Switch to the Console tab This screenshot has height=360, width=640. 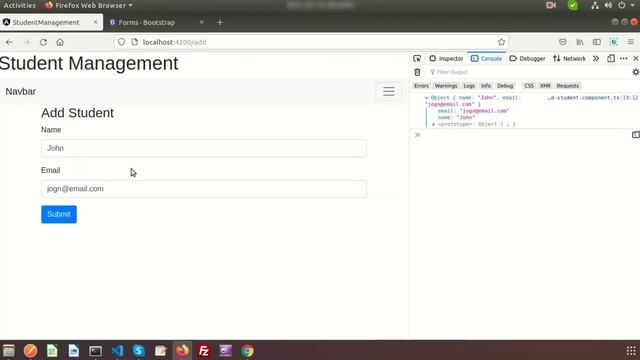click(x=486, y=58)
